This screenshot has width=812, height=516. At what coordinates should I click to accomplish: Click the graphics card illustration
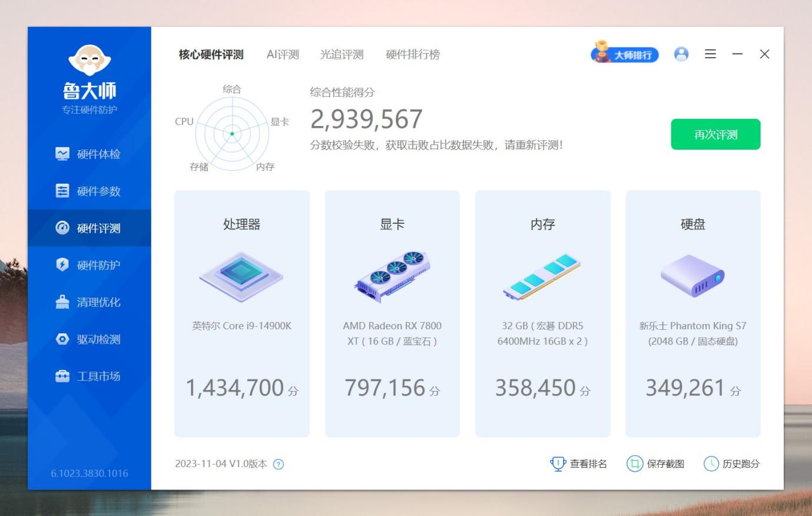(392, 277)
